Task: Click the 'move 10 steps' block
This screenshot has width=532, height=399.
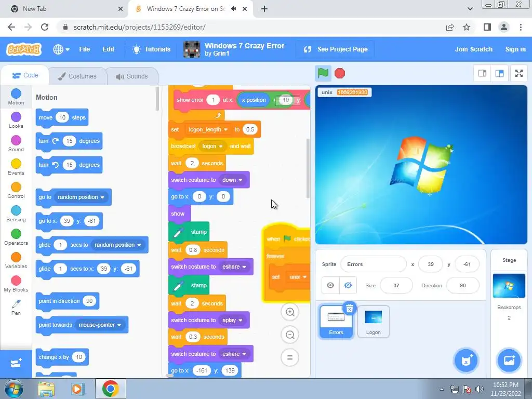Action: (62, 118)
